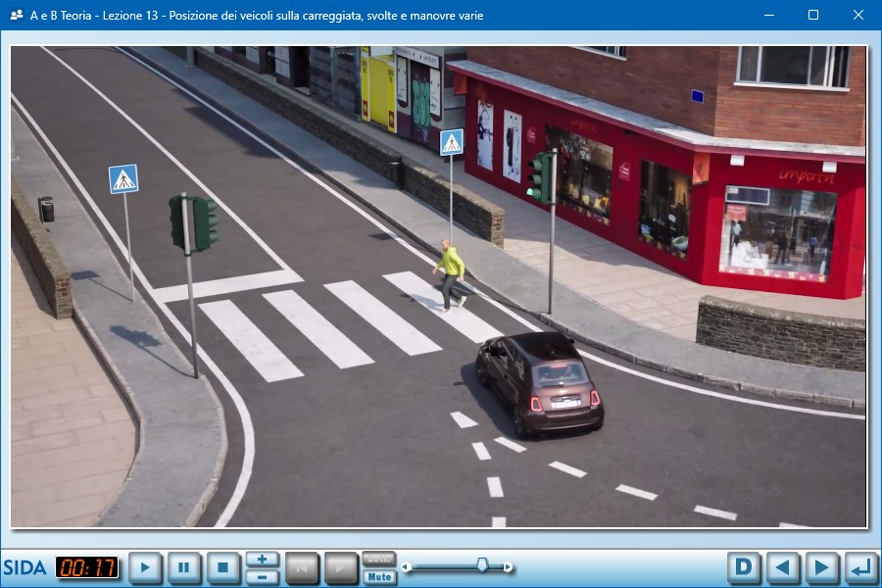This screenshot has width=882, height=588.
Task: Click the greyed-out skip-to-start button
Action: pos(302,567)
